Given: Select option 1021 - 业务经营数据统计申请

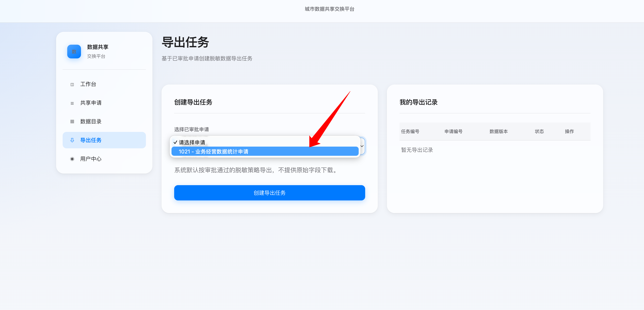Looking at the screenshot, I should tap(265, 151).
